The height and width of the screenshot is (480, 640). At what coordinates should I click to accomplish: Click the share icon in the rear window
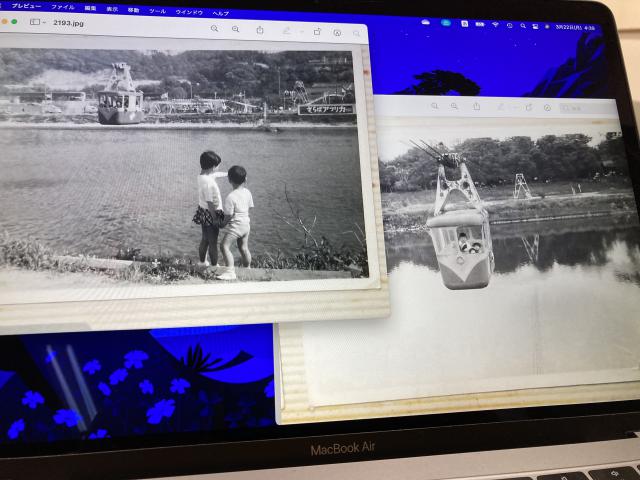476,106
